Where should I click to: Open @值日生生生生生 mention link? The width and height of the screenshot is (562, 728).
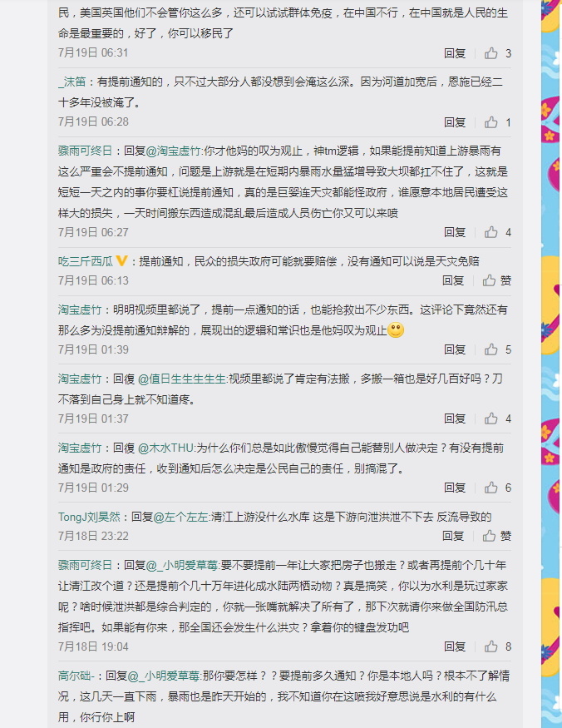181,379
